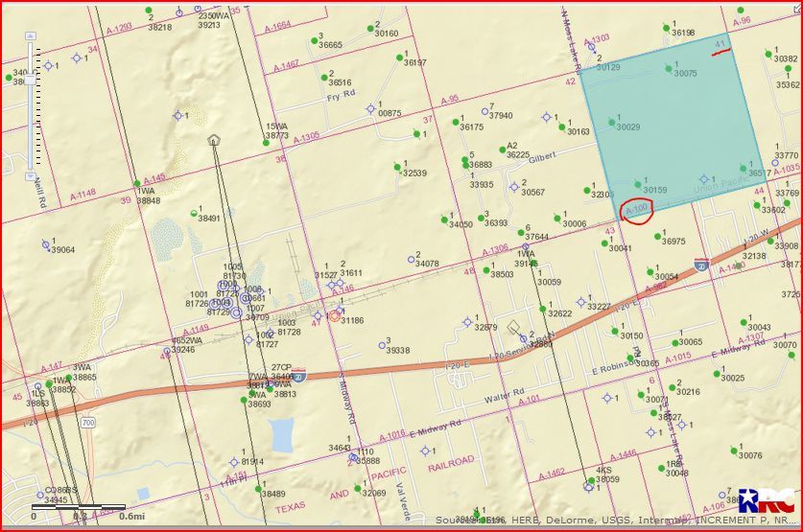Image resolution: width=803 pixels, height=532 pixels.
Task: Select green well dot labeled 30006
Action: click(557, 219)
